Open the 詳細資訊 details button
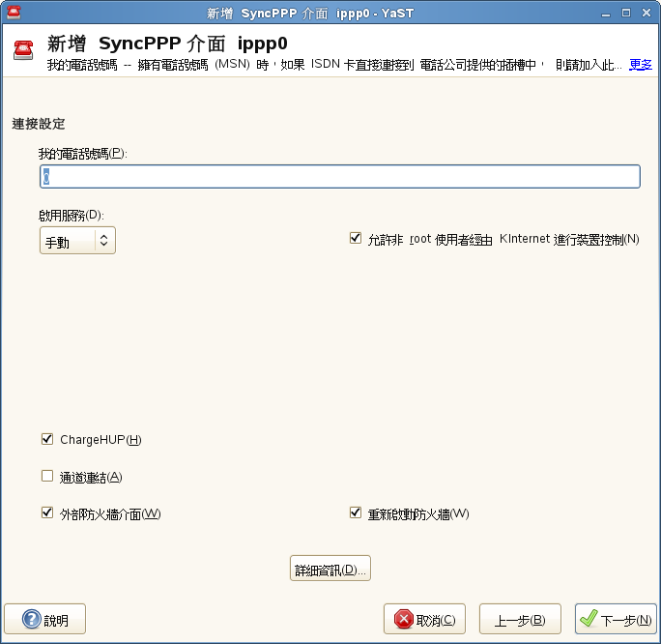This screenshot has width=661, height=644. (x=330, y=569)
